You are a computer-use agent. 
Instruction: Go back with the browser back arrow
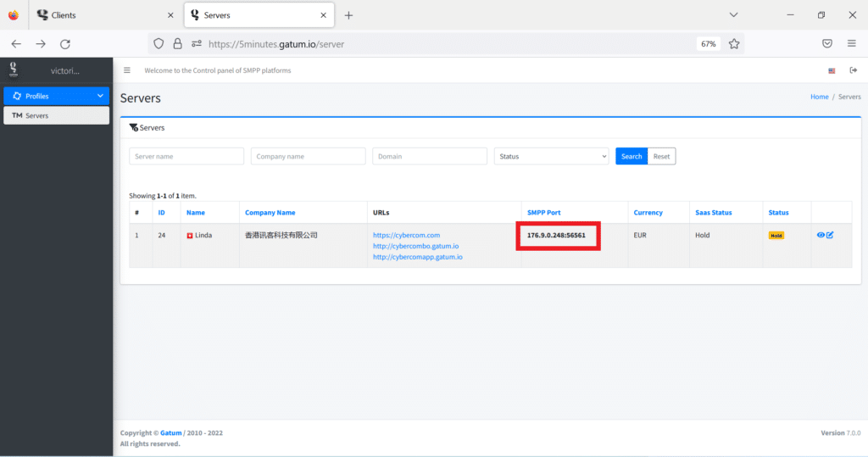[x=16, y=44]
